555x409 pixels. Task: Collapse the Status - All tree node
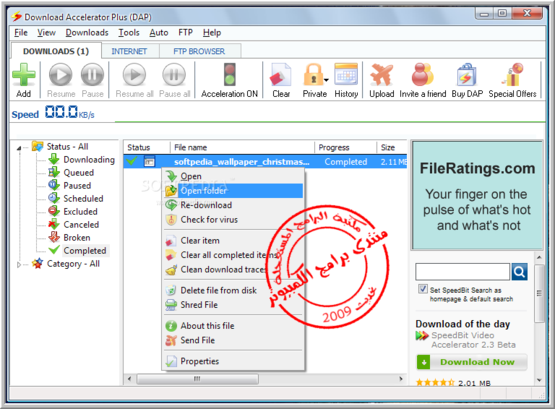pos(19,148)
